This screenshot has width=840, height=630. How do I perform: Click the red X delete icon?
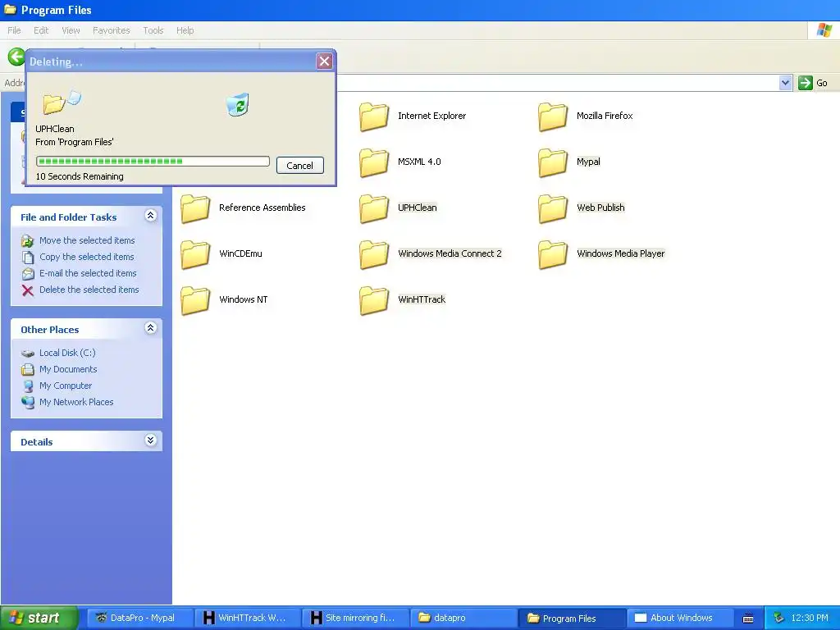click(28, 290)
